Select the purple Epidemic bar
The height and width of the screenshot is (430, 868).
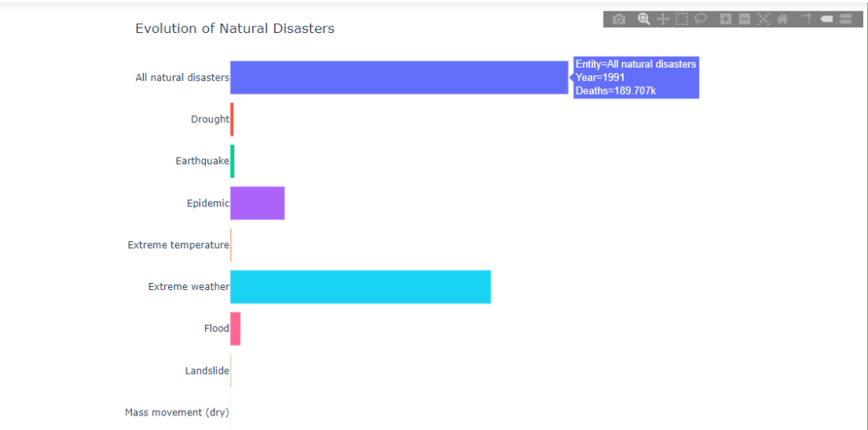pyautogui.click(x=257, y=203)
